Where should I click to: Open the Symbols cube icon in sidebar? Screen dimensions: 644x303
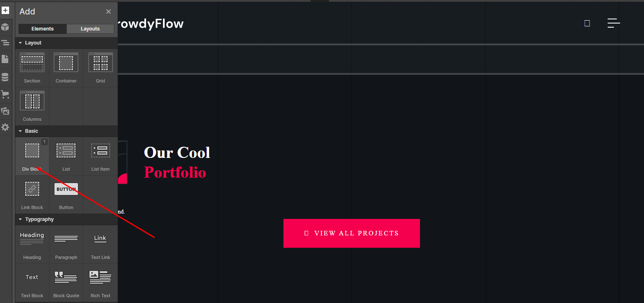(5, 27)
